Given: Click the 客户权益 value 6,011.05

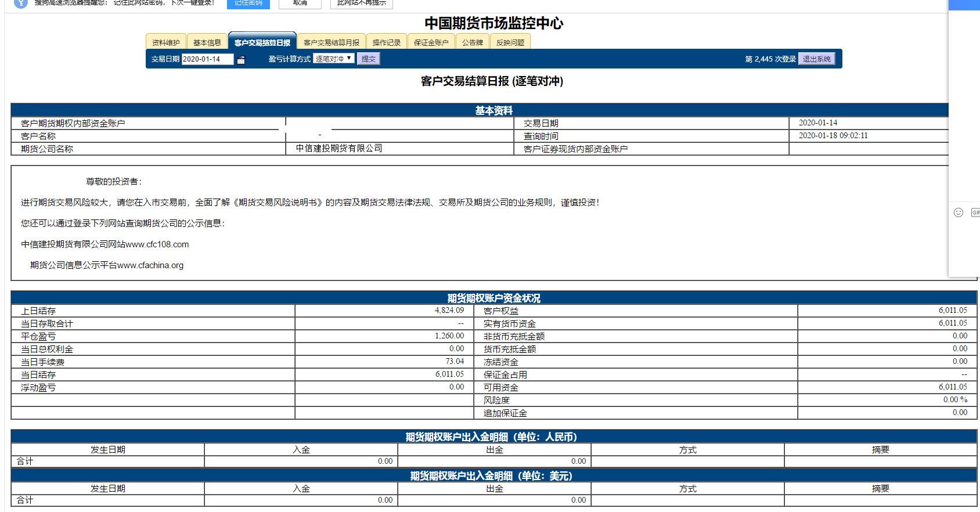Looking at the screenshot, I should pyautogui.click(x=953, y=310).
